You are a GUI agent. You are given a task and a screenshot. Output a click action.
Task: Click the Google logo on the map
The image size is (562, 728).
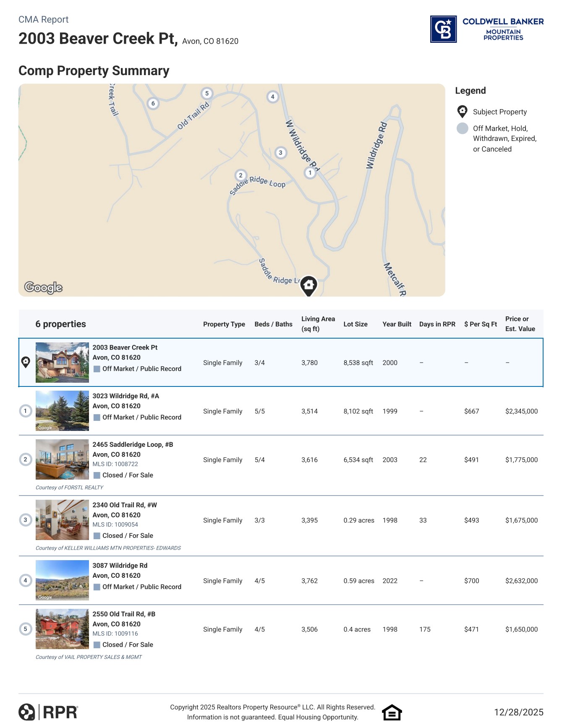click(x=43, y=287)
